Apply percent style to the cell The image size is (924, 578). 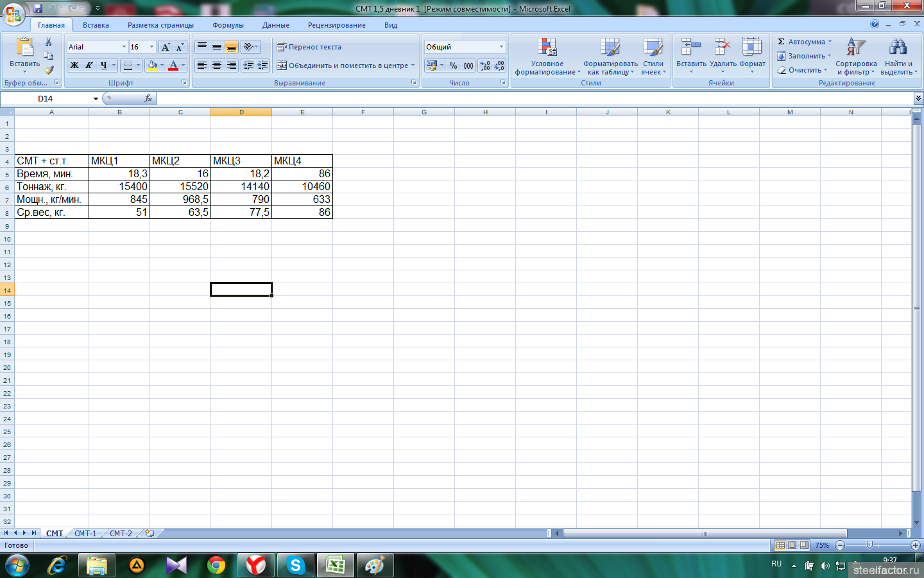[x=453, y=66]
